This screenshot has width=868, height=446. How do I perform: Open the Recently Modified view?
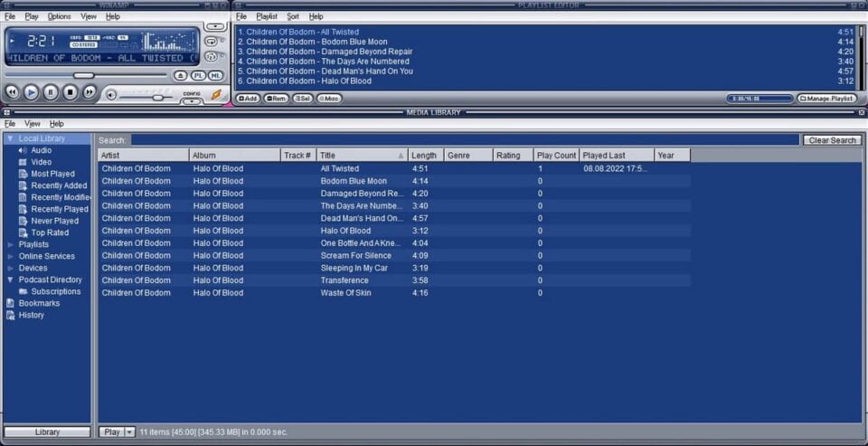pyautogui.click(x=54, y=197)
